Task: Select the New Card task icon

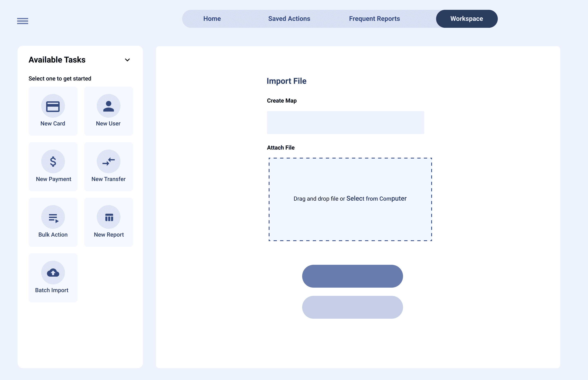Action: pos(53,106)
